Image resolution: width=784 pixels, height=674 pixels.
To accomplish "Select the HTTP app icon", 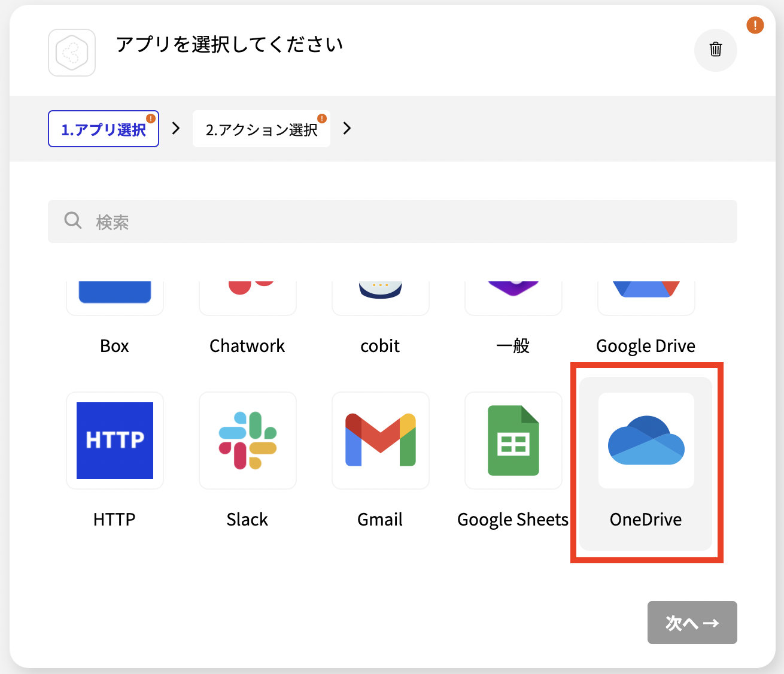I will coord(114,441).
